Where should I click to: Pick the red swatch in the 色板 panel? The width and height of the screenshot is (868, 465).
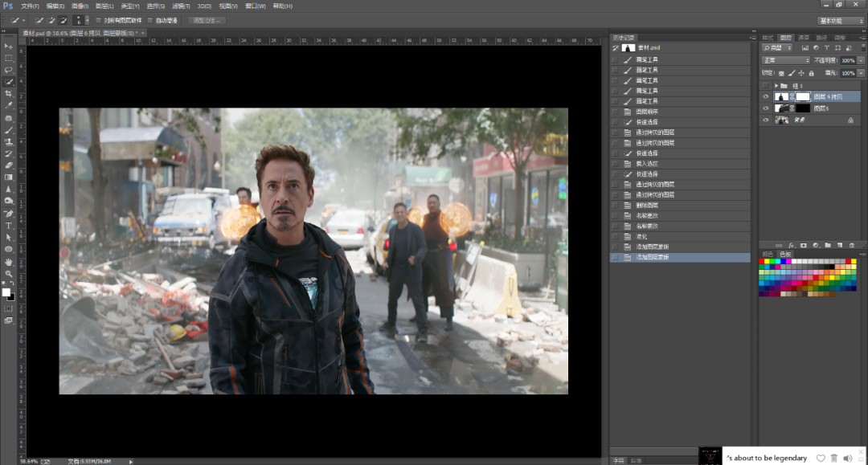pos(762,262)
